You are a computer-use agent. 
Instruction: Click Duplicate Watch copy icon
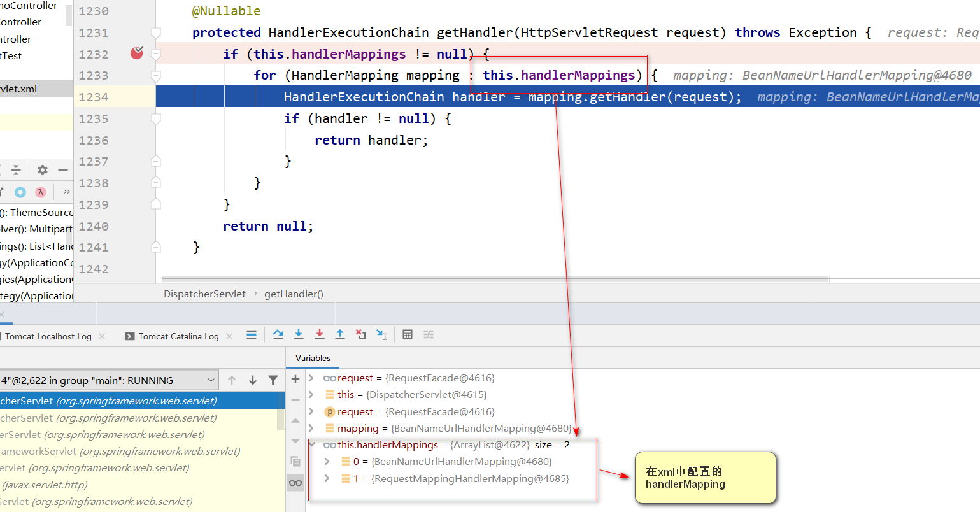click(x=295, y=461)
